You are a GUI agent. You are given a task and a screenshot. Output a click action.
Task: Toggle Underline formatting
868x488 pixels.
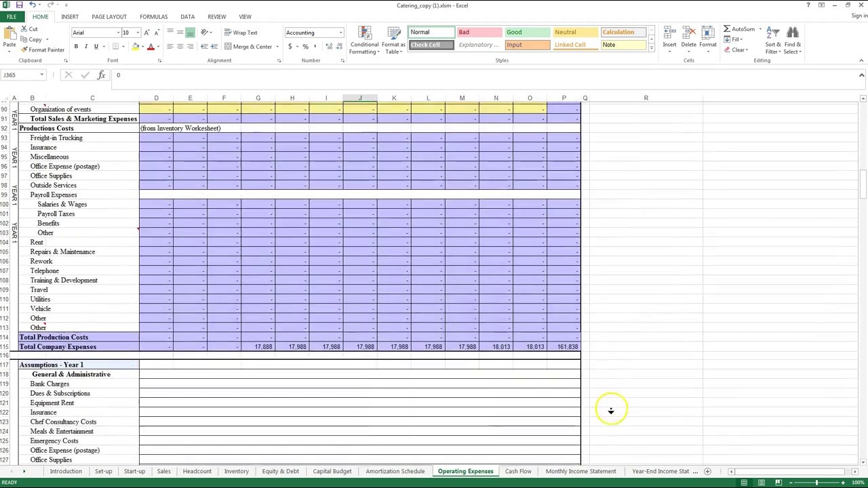(x=96, y=47)
